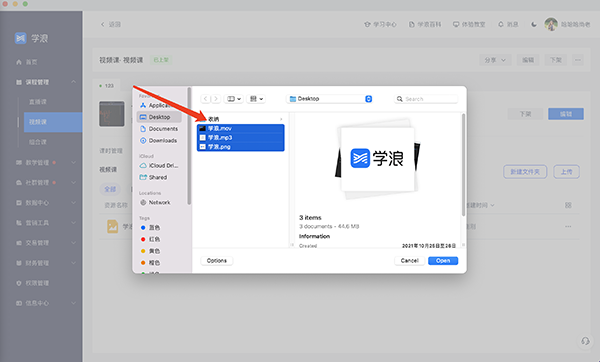
Task: Select the 学浪.mov file
Action: [241, 129]
